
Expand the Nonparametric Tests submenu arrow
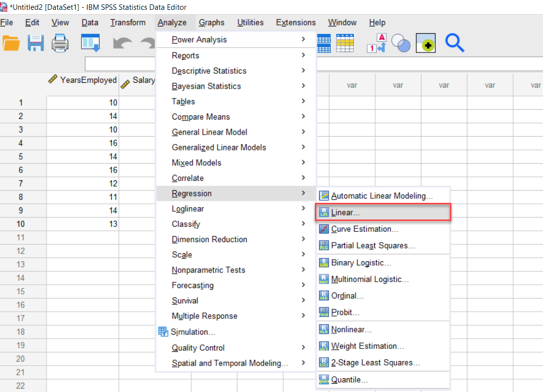tap(303, 269)
